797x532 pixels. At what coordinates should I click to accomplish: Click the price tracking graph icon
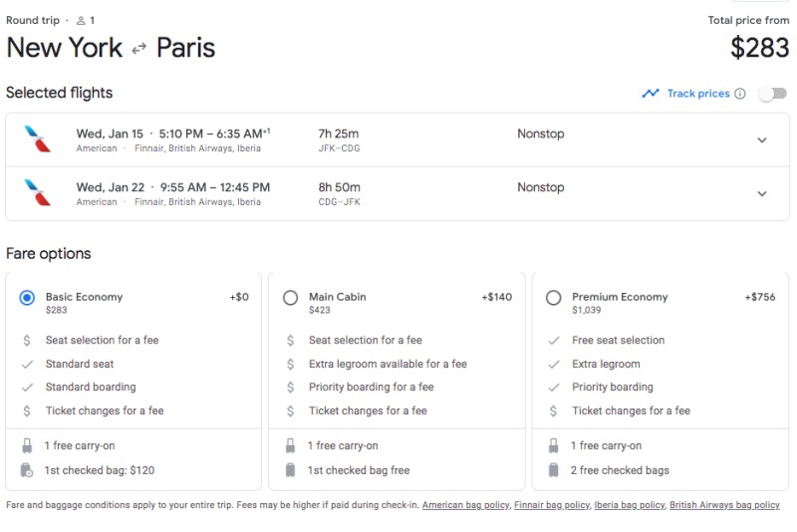point(651,94)
